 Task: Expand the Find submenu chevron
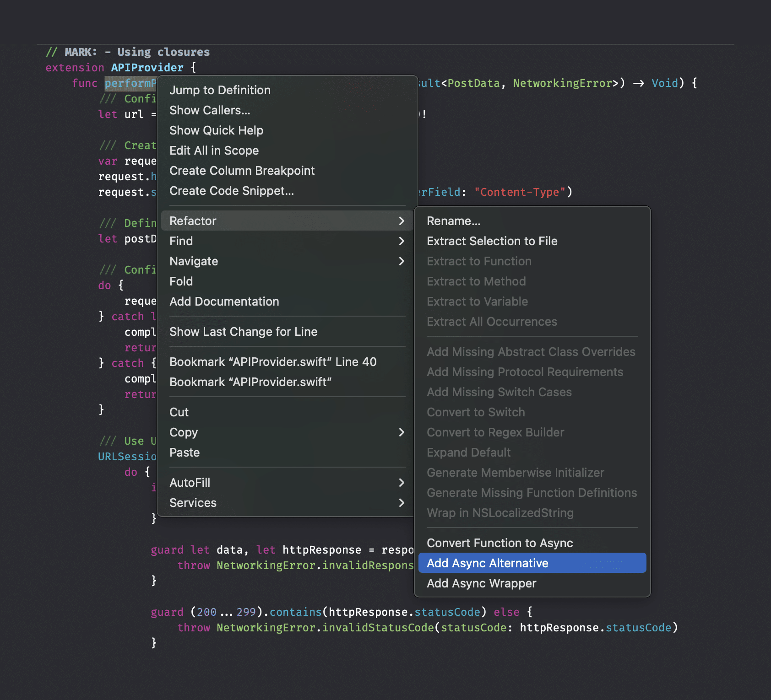point(402,241)
